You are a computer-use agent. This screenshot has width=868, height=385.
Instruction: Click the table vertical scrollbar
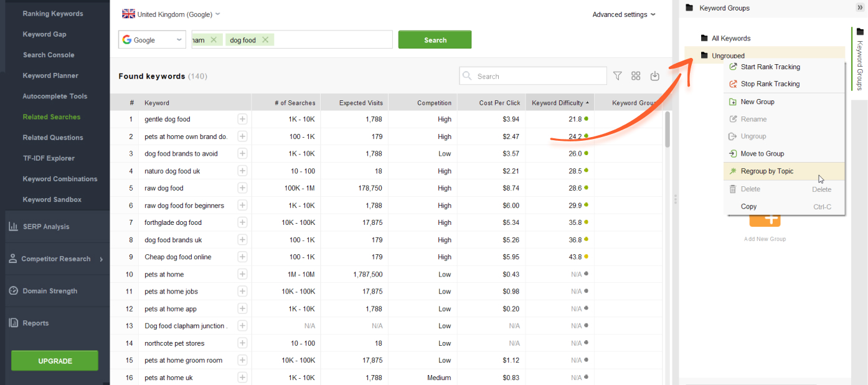(668, 130)
